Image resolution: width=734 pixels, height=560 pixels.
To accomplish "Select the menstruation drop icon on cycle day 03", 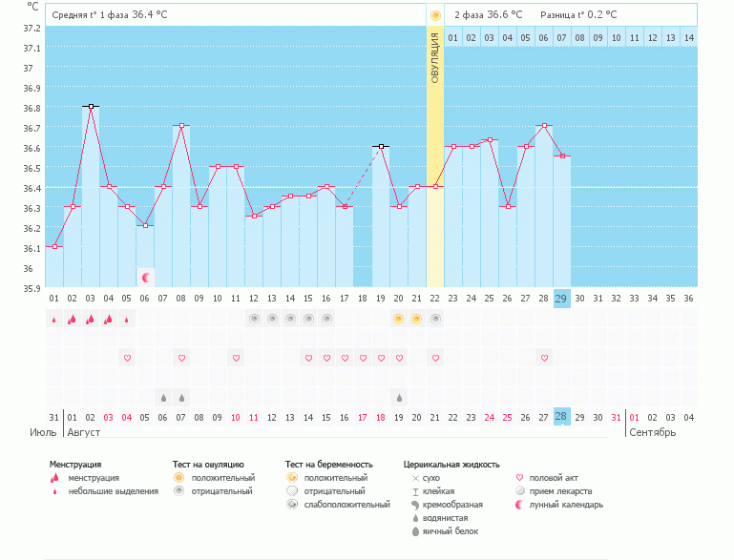I will (x=91, y=320).
